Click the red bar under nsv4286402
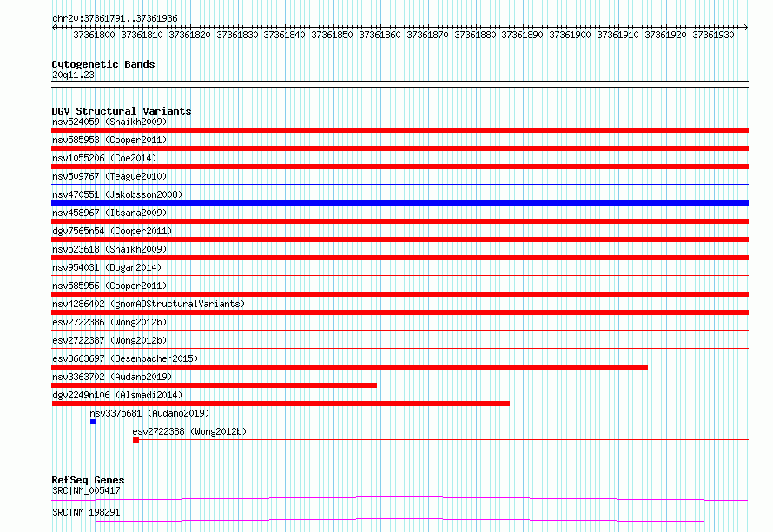 click(x=400, y=312)
